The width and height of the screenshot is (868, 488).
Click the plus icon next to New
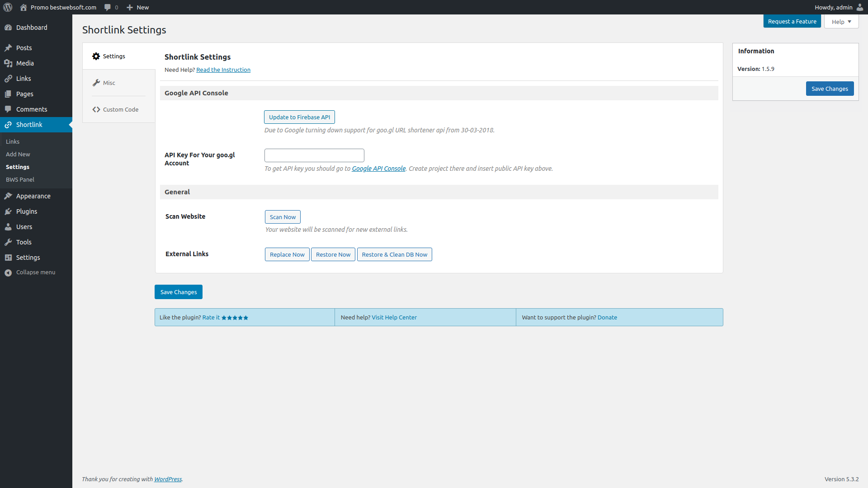(x=130, y=7)
